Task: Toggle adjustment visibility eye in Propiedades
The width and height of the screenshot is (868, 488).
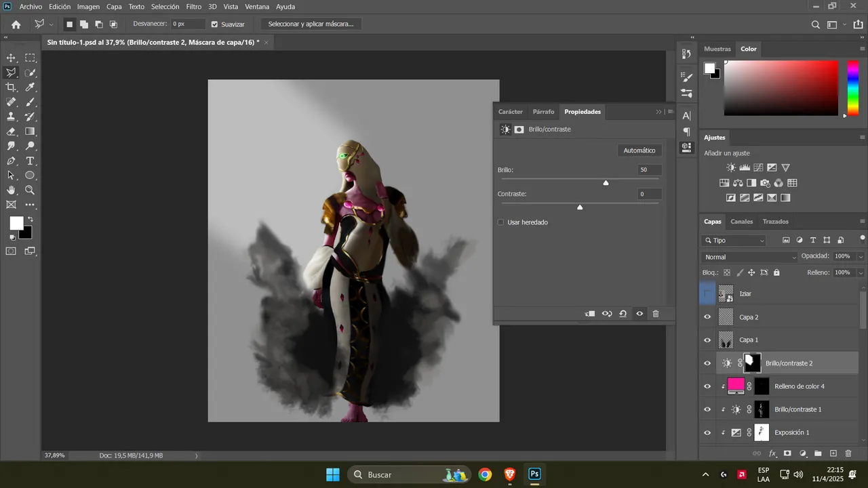Action: [x=639, y=314]
